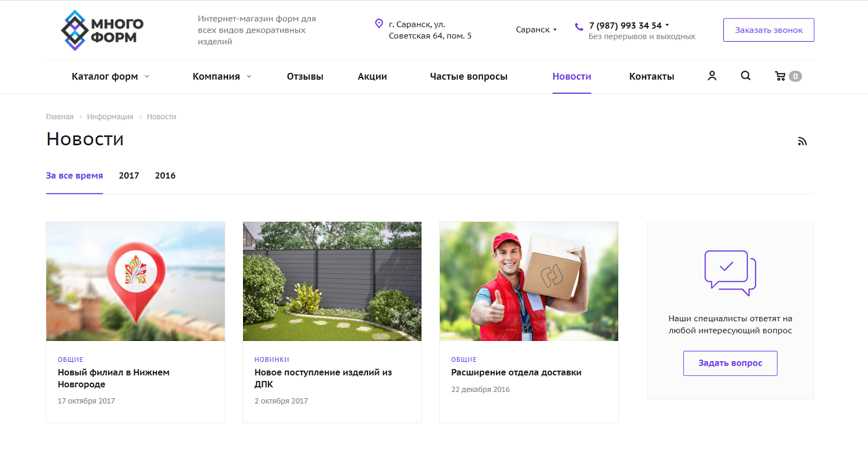Switch to the 2016 news tab

tap(165, 175)
